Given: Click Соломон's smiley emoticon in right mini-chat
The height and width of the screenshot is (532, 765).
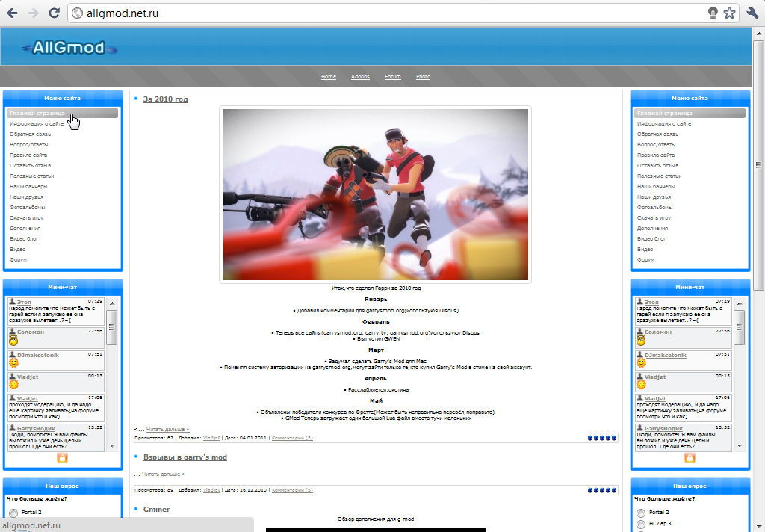Looking at the screenshot, I should tap(640, 341).
